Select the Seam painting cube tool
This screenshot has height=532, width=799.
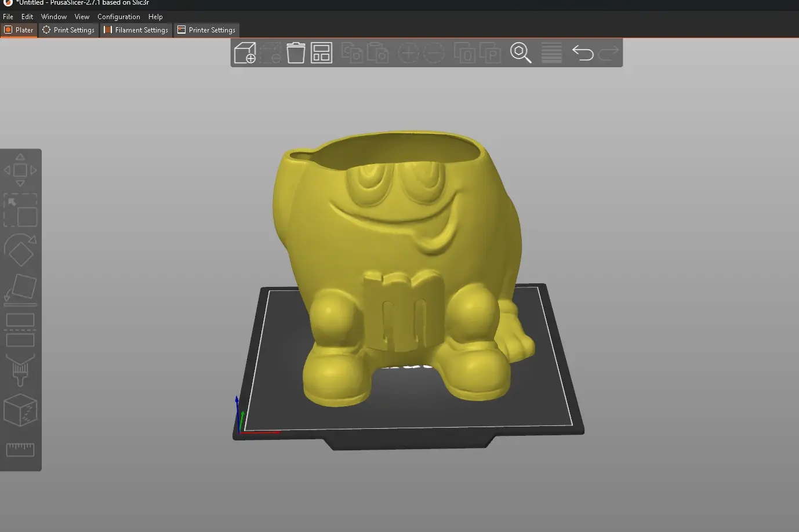tap(20, 410)
